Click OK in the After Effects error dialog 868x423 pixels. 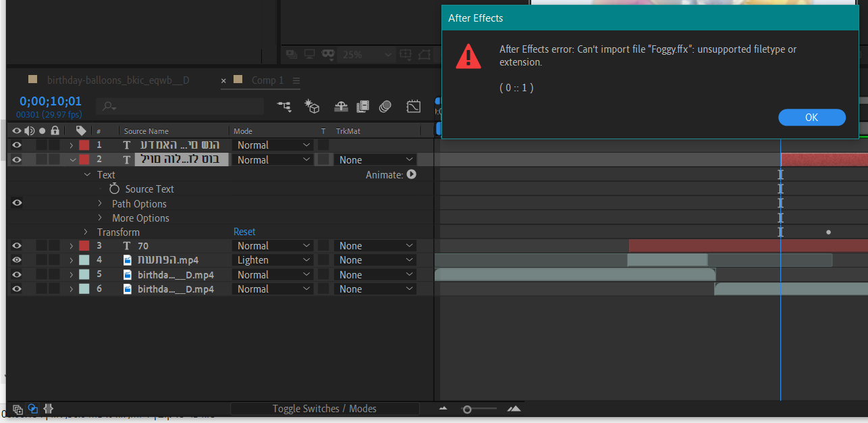pyautogui.click(x=811, y=118)
